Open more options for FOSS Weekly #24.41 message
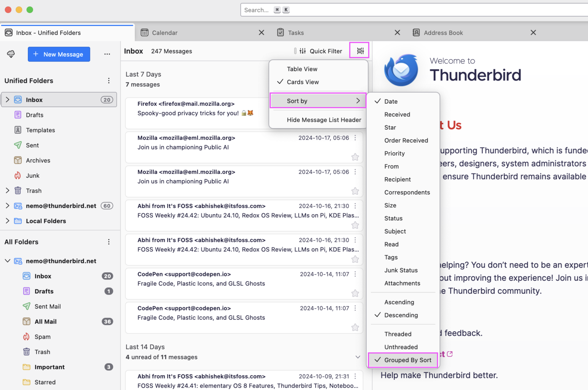This screenshot has width=588, height=390. (355, 376)
